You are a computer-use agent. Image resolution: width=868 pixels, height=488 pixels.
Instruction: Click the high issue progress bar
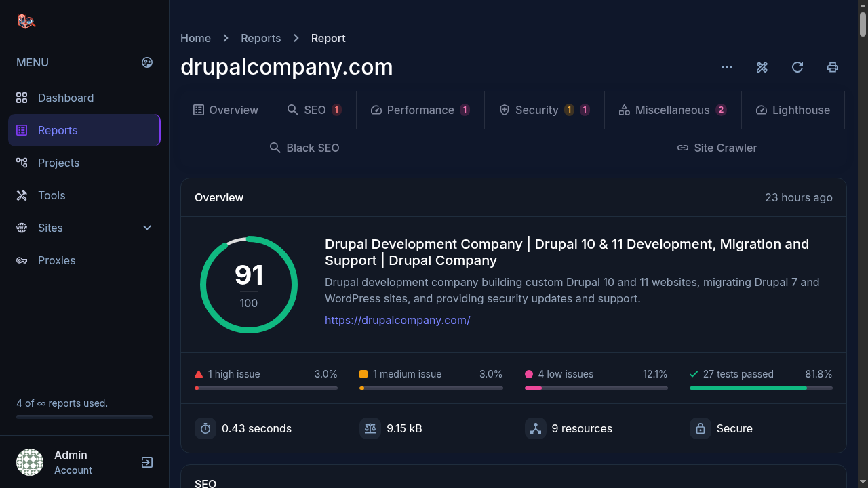coord(266,388)
